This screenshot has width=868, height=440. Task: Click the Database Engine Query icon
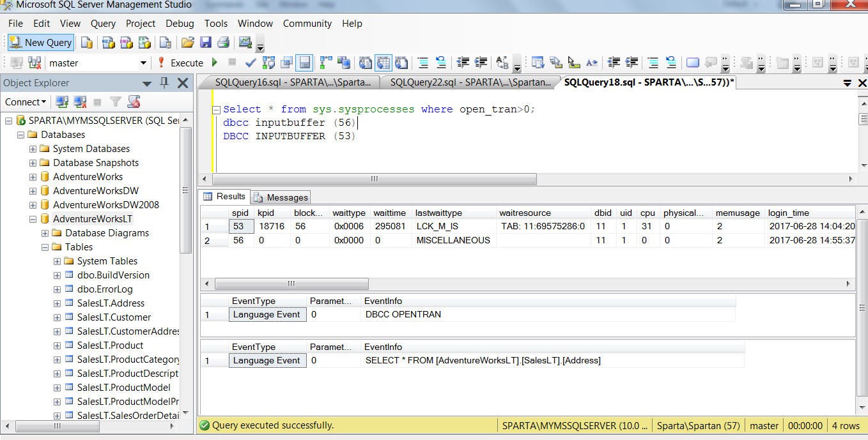(87, 43)
